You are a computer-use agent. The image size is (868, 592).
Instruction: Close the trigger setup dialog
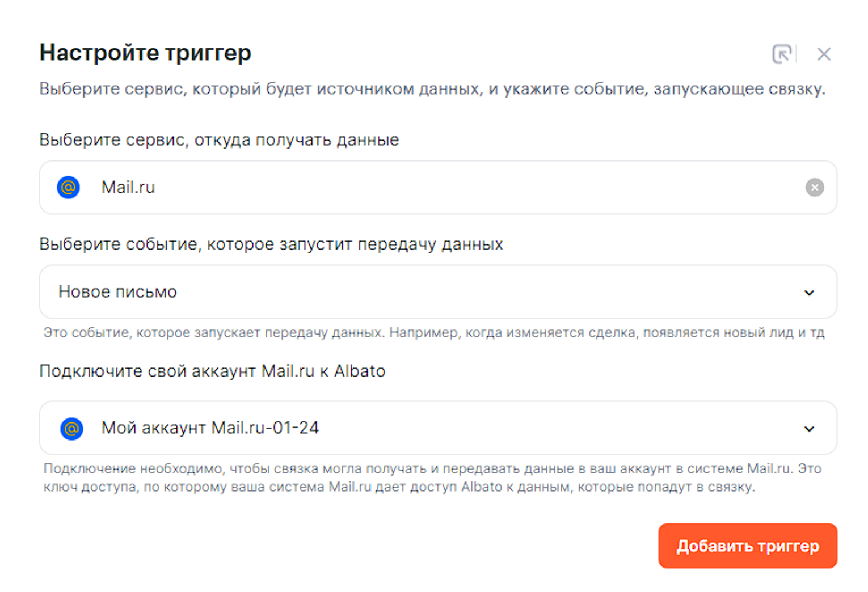pos(824,54)
